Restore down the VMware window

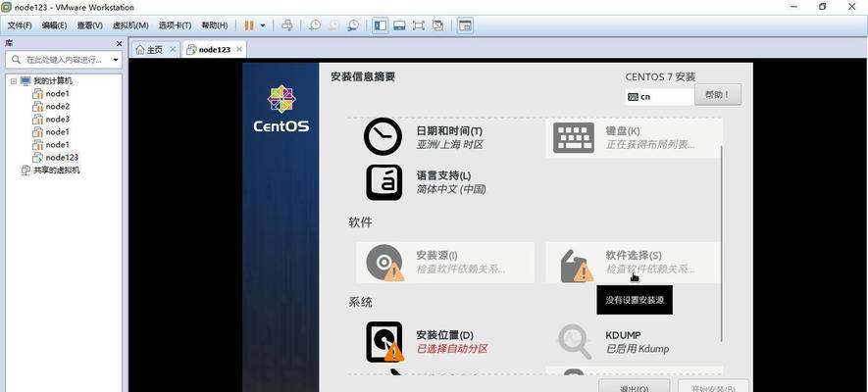(x=822, y=7)
